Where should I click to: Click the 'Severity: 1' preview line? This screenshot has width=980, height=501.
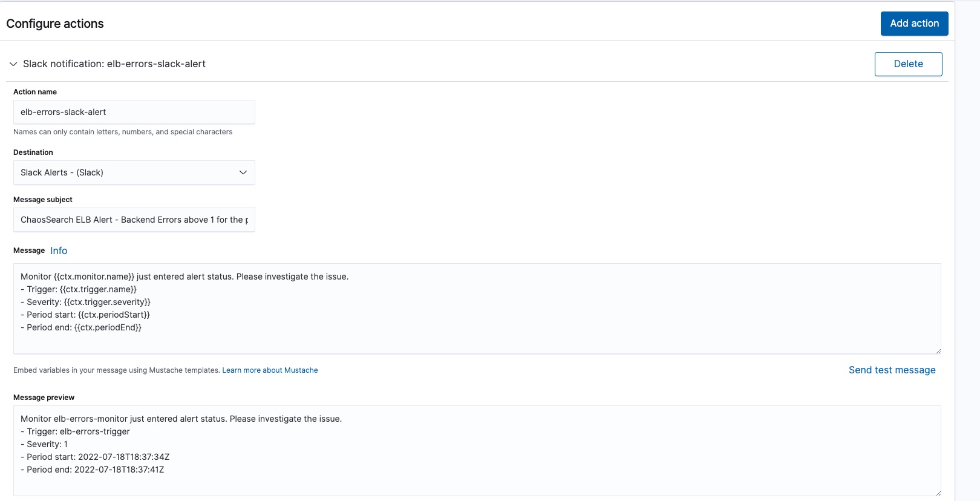point(44,444)
